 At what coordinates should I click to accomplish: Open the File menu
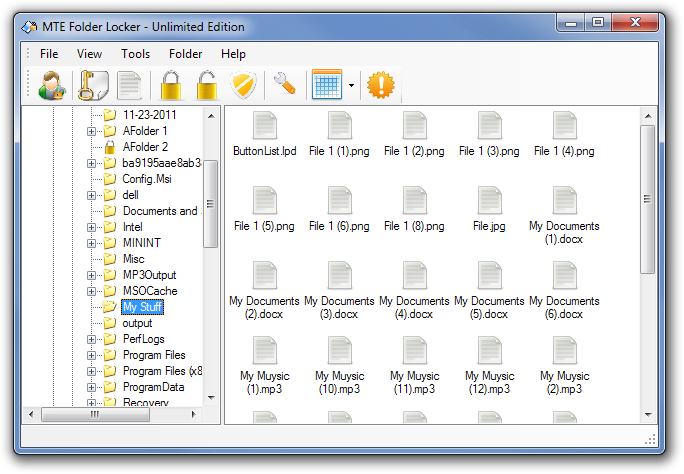[x=49, y=54]
